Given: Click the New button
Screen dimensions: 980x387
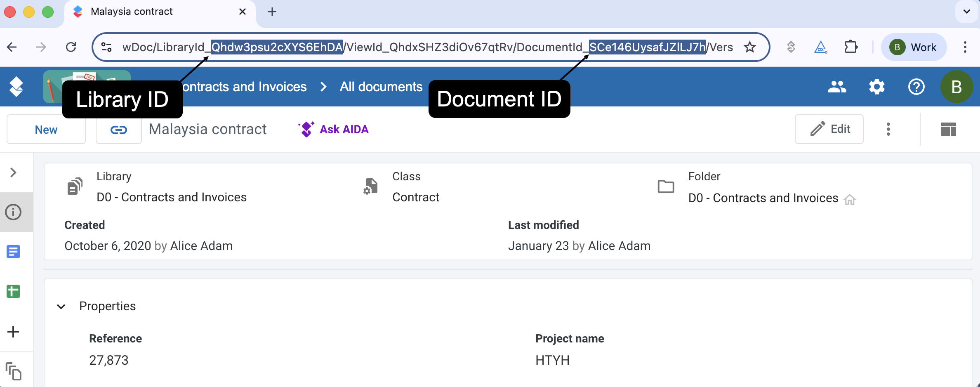Looking at the screenshot, I should [46, 129].
